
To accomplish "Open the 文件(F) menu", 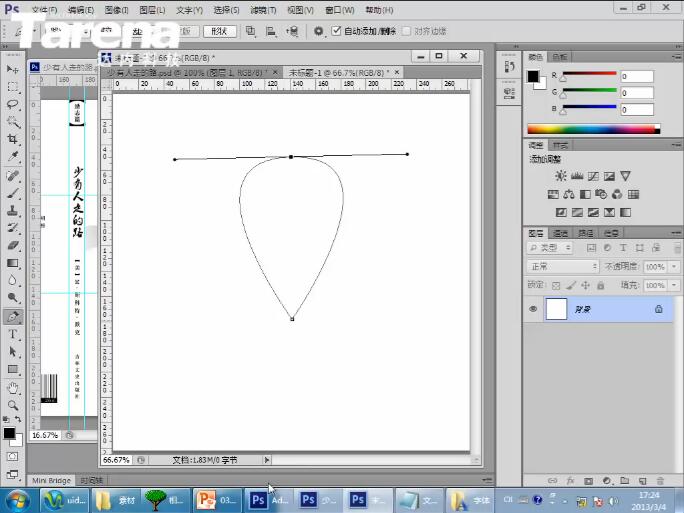I will tap(44, 10).
